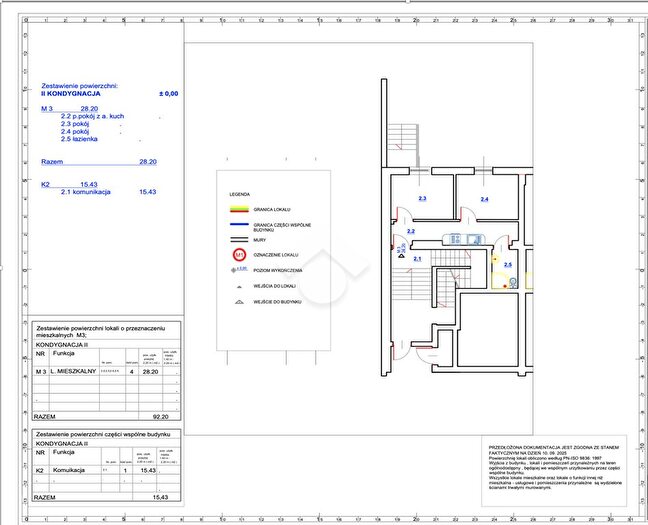Select the 'GRANICA LOKALU' legend label

pyautogui.click(x=272, y=210)
